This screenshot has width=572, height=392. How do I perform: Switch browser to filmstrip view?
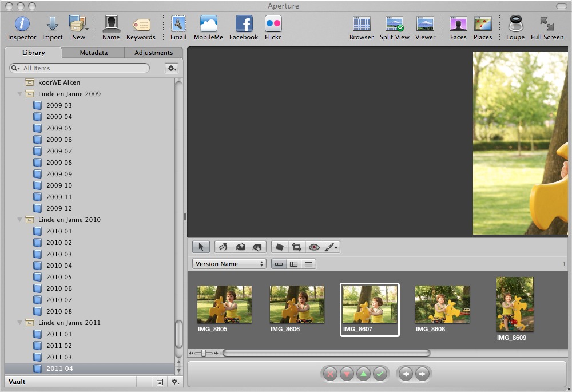point(279,264)
